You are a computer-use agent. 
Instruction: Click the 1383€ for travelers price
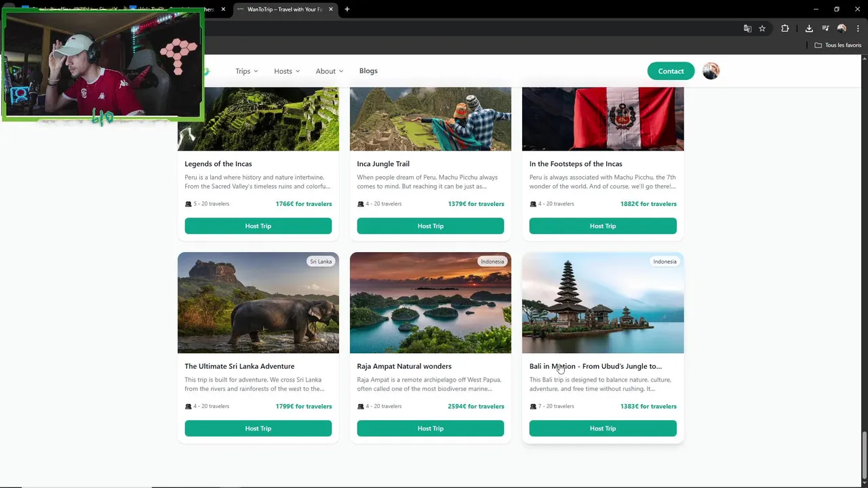(x=648, y=407)
